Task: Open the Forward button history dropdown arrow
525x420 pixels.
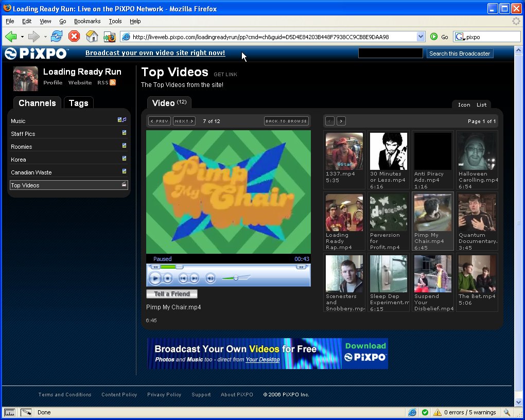Action: tap(45, 37)
